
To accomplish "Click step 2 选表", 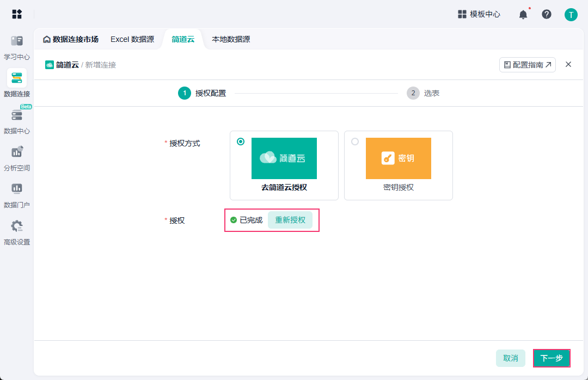I will coord(423,93).
